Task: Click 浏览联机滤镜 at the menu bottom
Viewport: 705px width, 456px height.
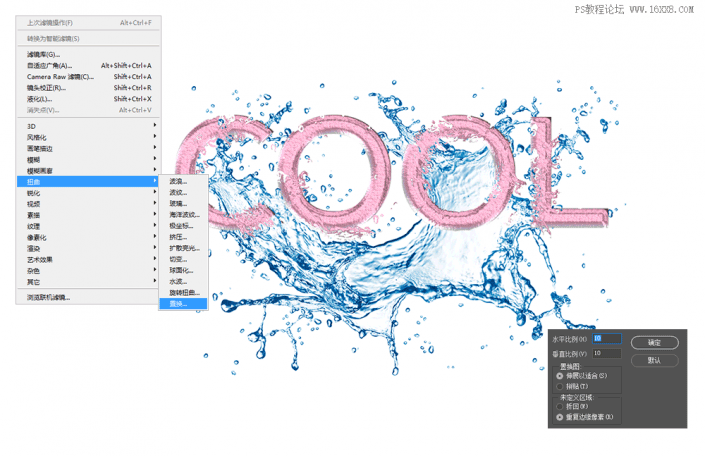Action: (x=89, y=297)
